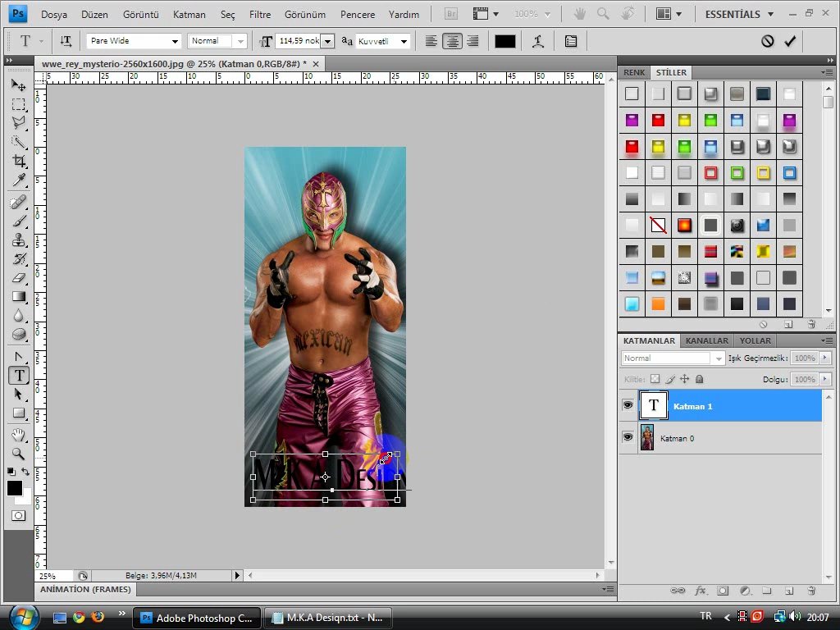The width and height of the screenshot is (840, 630).
Task: Switch to the RENK tab
Action: [x=634, y=72]
